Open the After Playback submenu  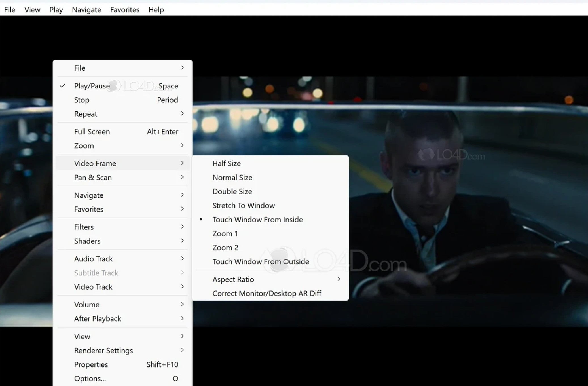click(122, 318)
